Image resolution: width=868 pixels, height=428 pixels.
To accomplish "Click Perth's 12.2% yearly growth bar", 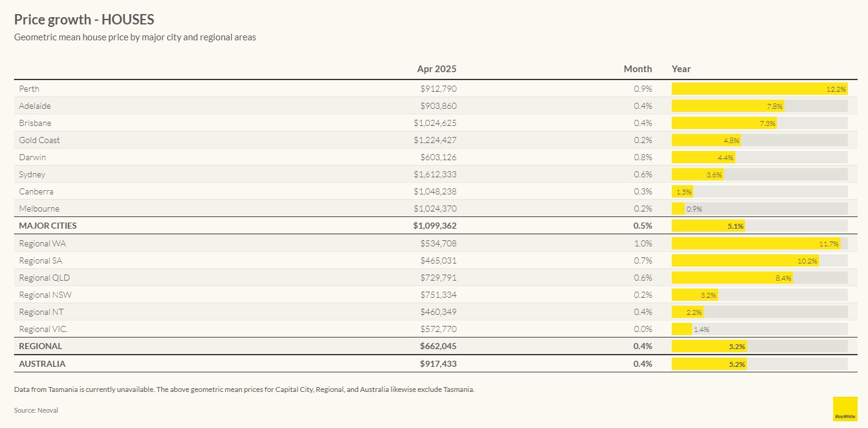I will pos(759,89).
